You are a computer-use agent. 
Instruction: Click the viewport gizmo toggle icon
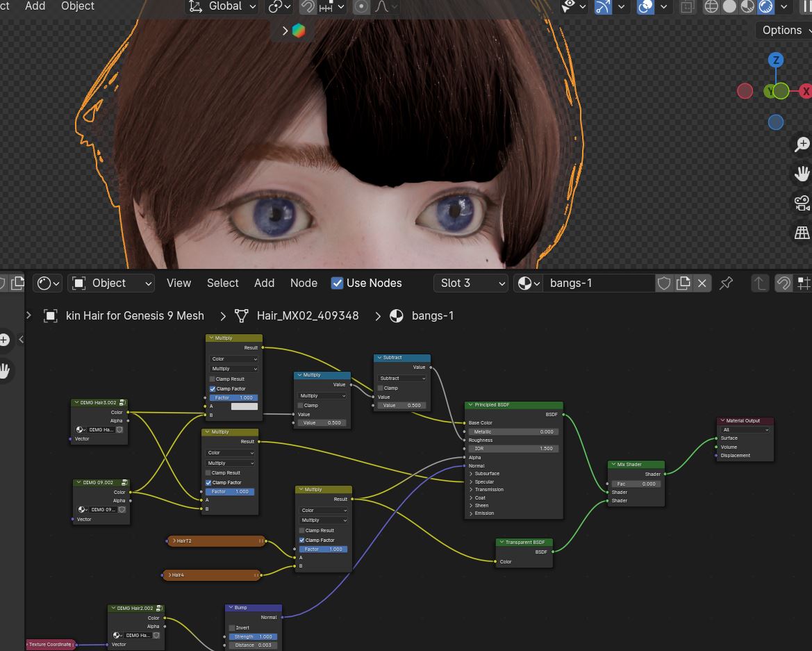[603, 6]
